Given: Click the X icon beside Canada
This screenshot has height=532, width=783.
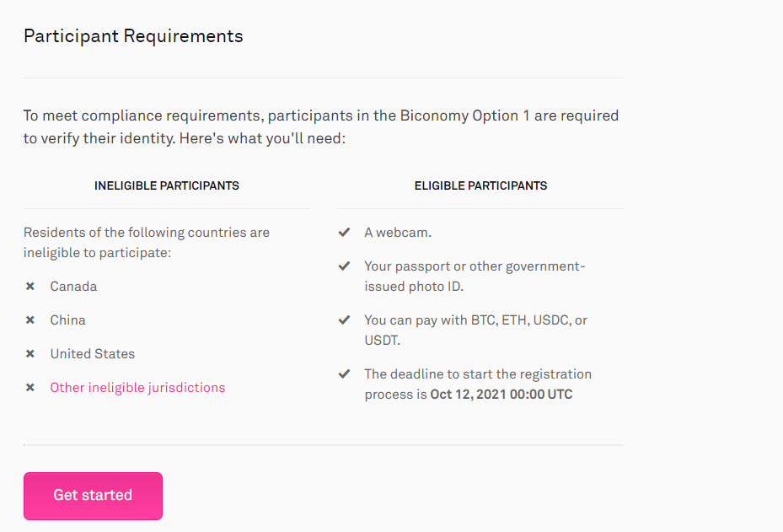Looking at the screenshot, I should (x=30, y=286).
